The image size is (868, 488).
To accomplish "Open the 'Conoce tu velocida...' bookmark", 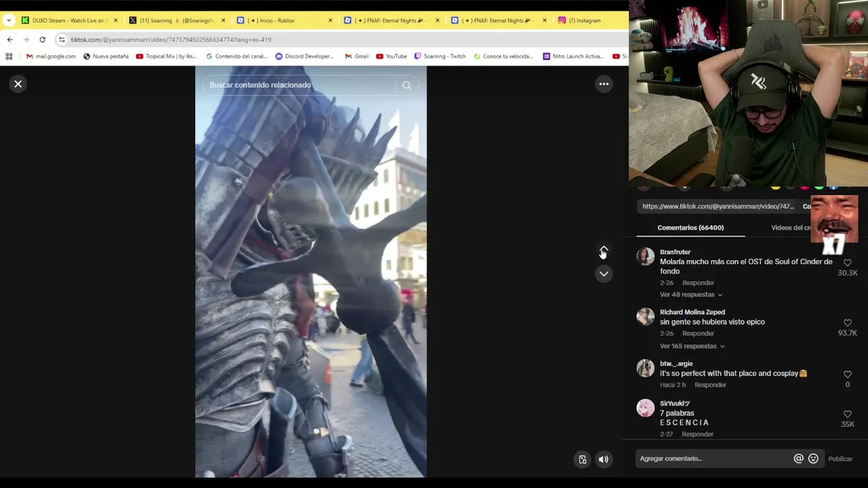I will (503, 56).
